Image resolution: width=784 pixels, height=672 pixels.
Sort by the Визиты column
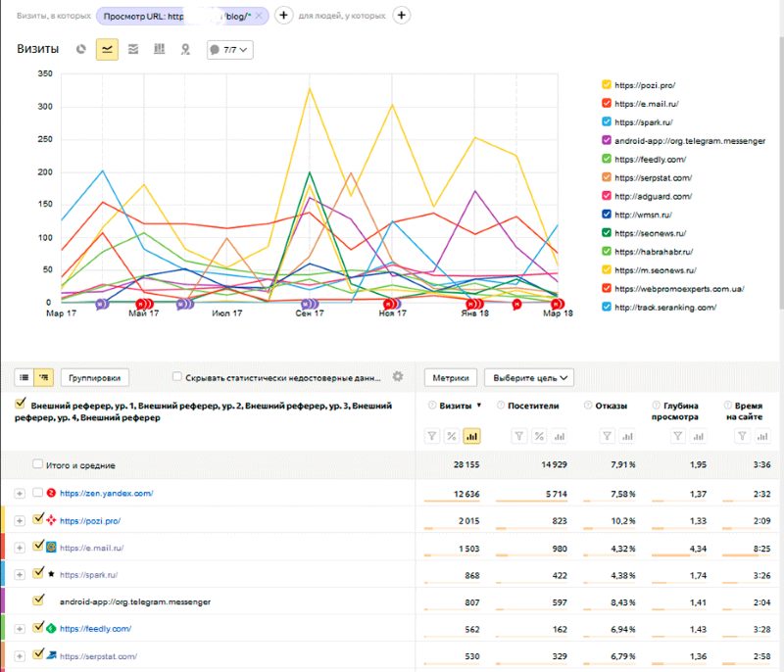[x=456, y=406]
